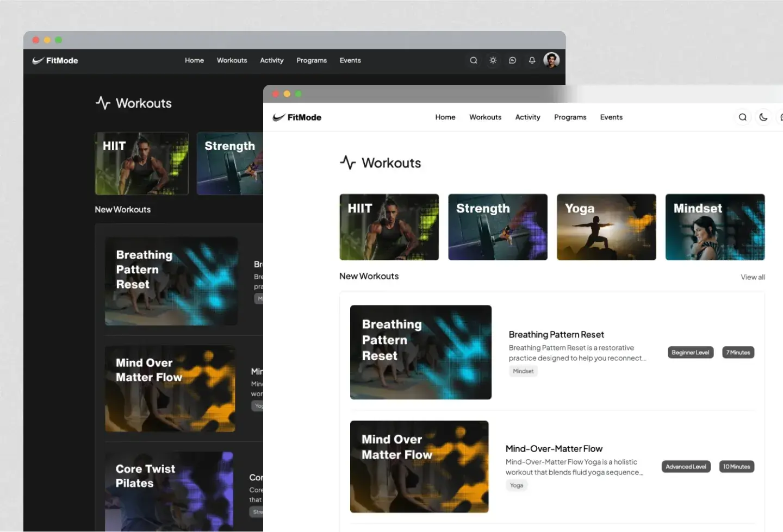The height and width of the screenshot is (532, 783).
Task: Click the FitMode logo in the light window
Action: coord(297,117)
